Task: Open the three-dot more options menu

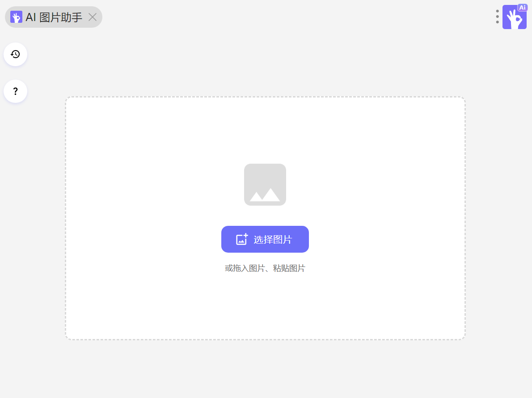Action: (498, 17)
